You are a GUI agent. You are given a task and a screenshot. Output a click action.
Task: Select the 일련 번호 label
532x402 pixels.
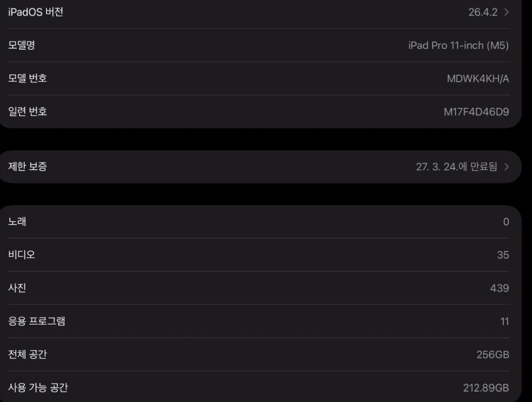[x=27, y=111]
